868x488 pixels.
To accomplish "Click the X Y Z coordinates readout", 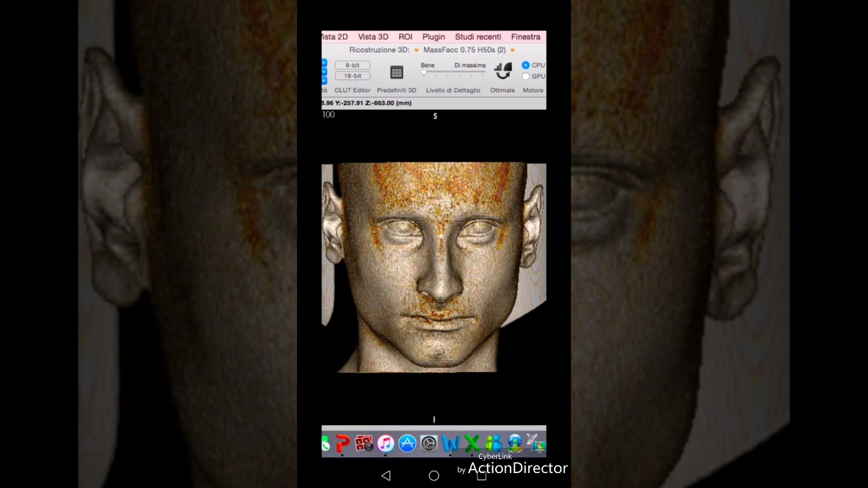I will [366, 103].
